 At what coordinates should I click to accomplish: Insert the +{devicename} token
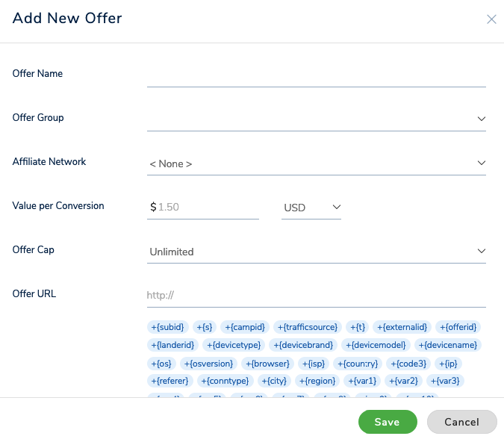coord(448,345)
